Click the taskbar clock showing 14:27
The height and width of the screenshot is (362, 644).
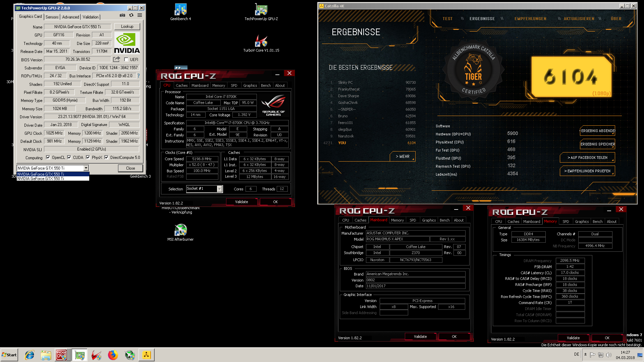625,355
